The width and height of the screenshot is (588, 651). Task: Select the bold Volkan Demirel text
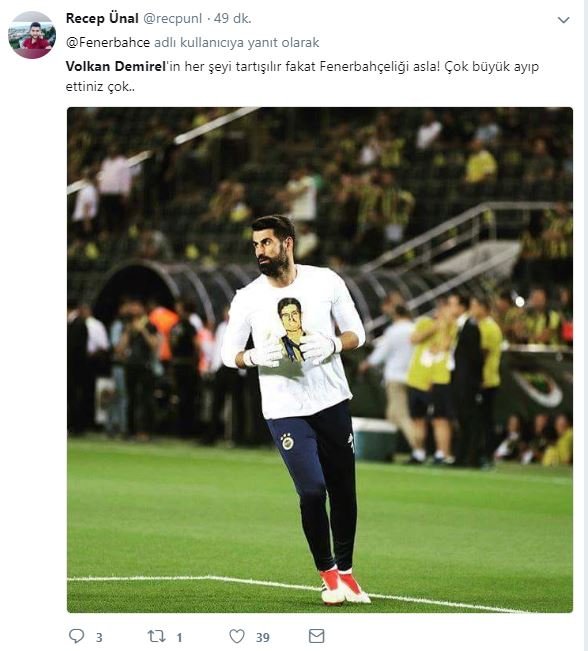point(116,66)
